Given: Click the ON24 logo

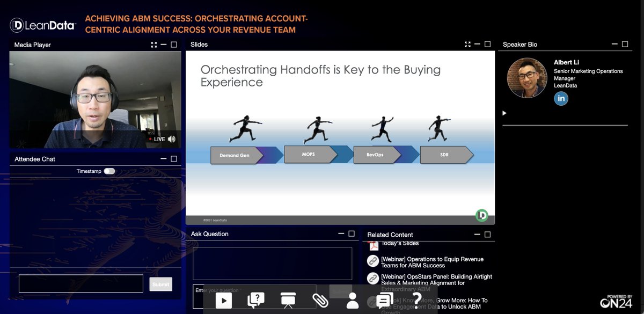Looking at the screenshot, I should [617, 302].
